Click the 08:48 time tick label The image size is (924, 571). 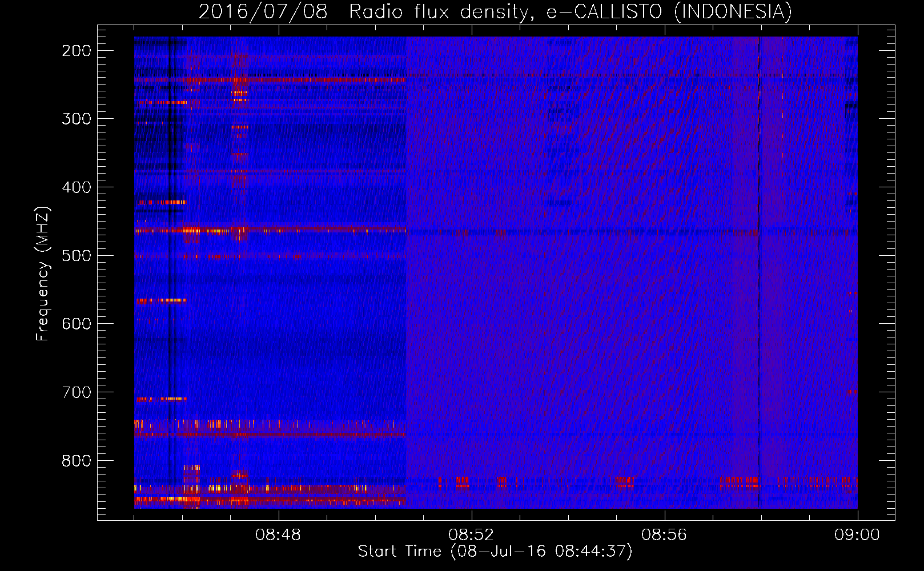pyautogui.click(x=278, y=535)
